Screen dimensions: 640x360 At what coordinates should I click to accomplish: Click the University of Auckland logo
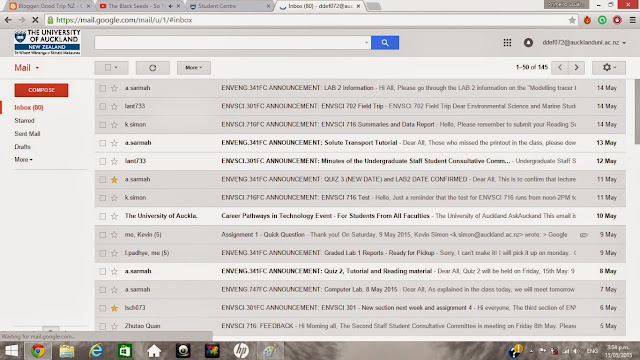point(47,42)
